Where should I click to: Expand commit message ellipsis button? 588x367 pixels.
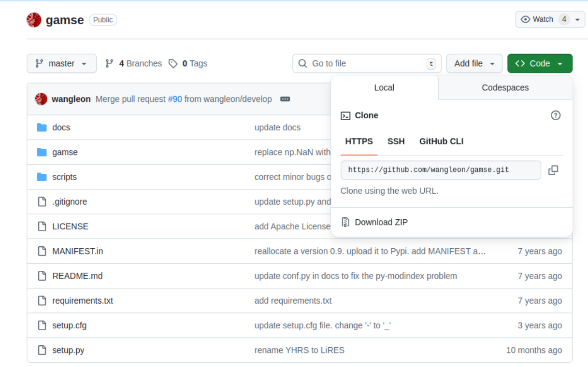tap(285, 99)
